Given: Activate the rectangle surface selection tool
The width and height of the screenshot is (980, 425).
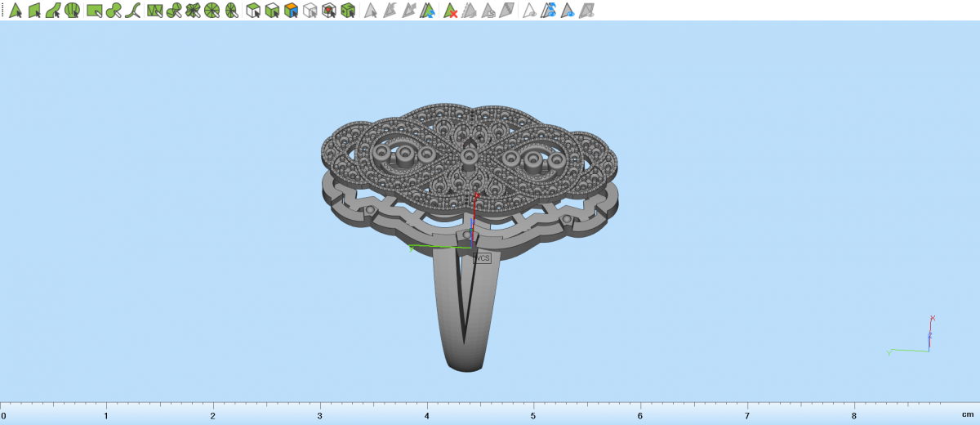Looking at the screenshot, I should pos(94,11).
